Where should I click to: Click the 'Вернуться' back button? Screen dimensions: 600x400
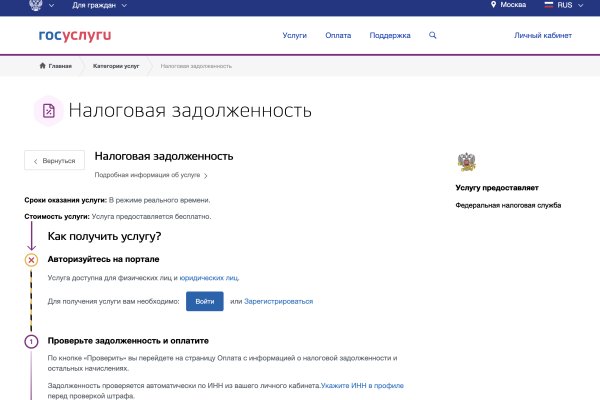point(54,160)
